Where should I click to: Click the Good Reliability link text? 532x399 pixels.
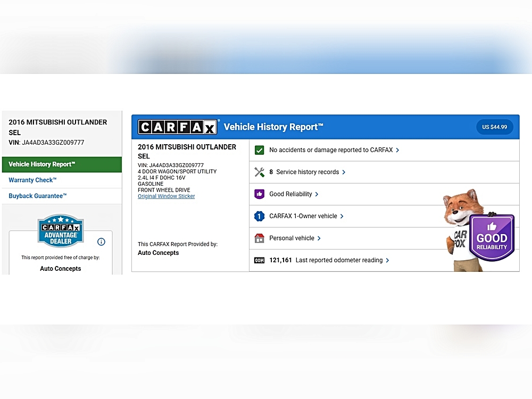290,194
